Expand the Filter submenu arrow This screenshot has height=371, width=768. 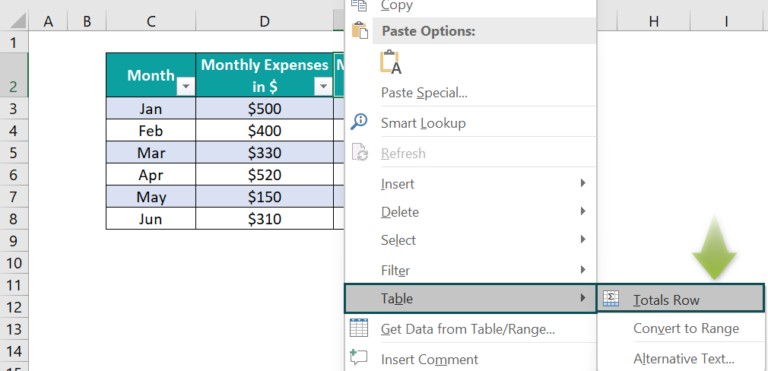point(583,270)
